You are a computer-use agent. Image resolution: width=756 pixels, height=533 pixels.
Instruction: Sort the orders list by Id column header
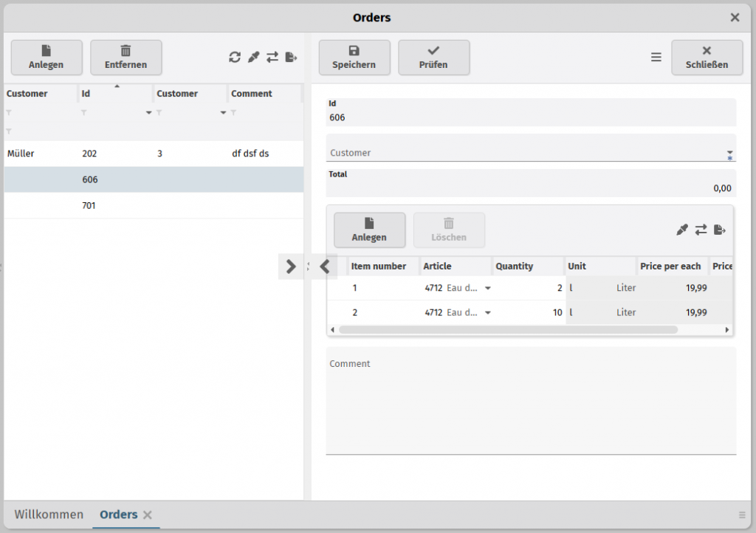[x=114, y=94]
